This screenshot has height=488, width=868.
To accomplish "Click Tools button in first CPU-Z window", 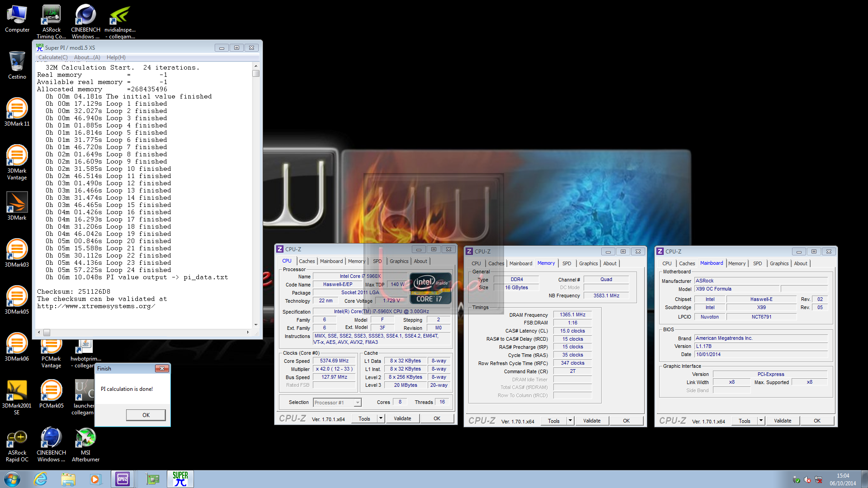I will 364,418.
